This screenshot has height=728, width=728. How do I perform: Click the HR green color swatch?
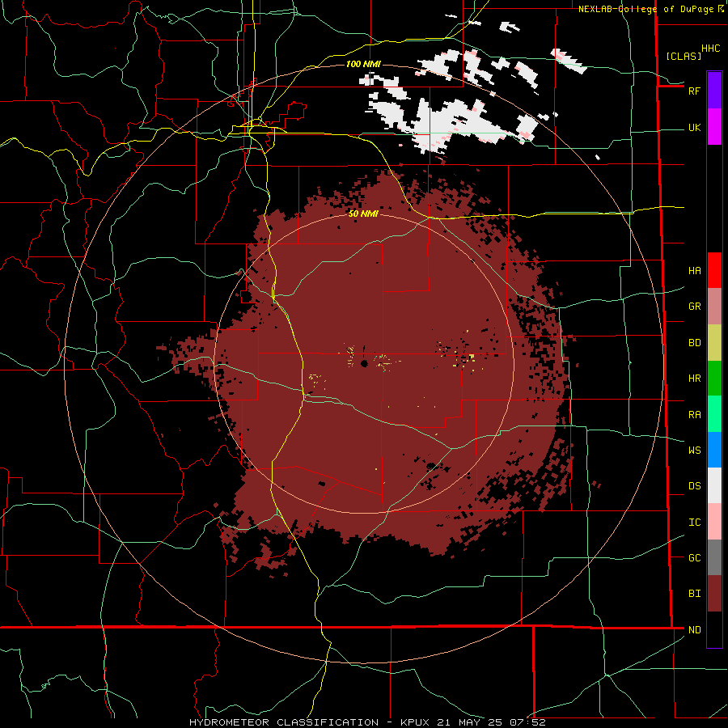714,378
